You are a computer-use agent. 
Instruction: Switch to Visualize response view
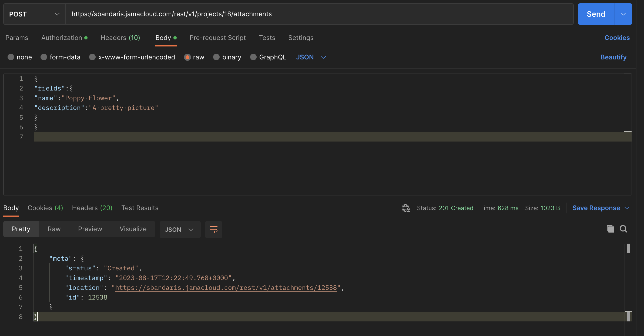(133, 229)
